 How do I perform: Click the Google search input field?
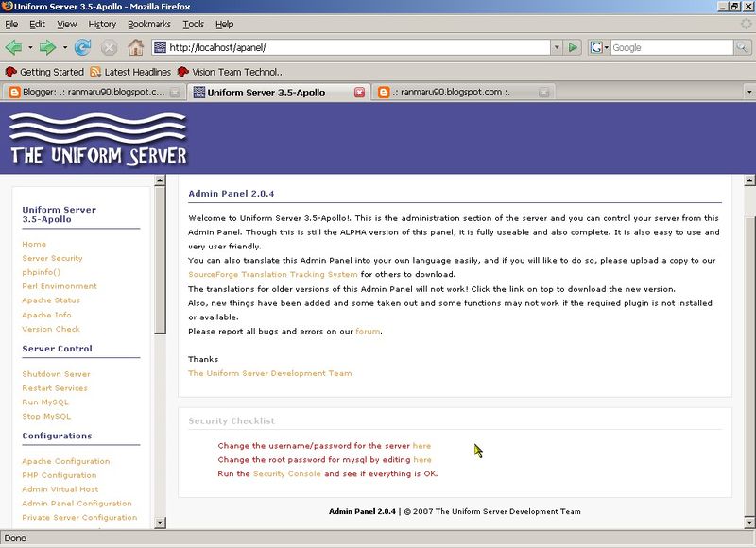pos(672,47)
